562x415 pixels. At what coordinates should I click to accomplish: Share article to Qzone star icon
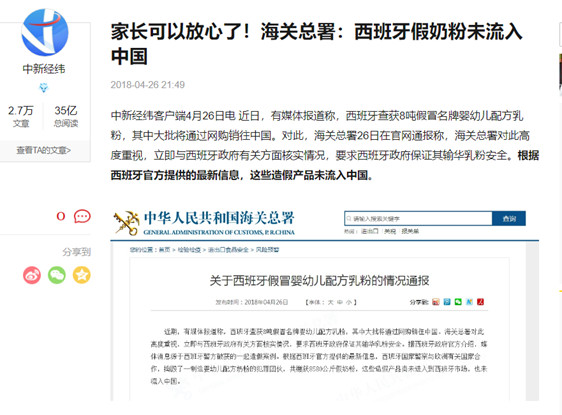click(x=82, y=275)
